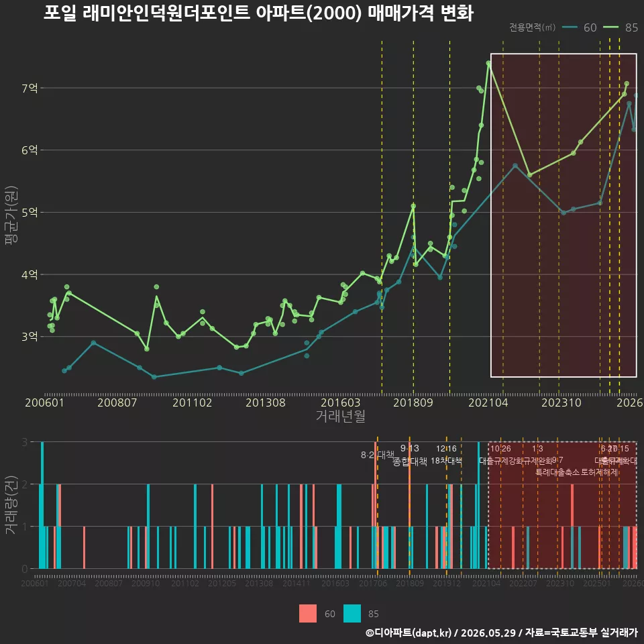Image resolution: width=644 pixels, height=644 pixels.
Task: Click the 85㎡ peak data point above 7억
Action: (x=488, y=63)
